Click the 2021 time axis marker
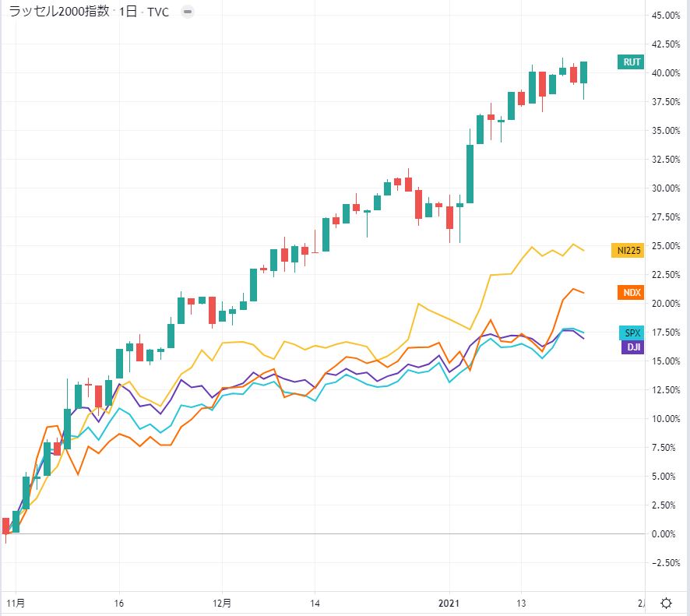The width and height of the screenshot is (690, 616). [449, 604]
